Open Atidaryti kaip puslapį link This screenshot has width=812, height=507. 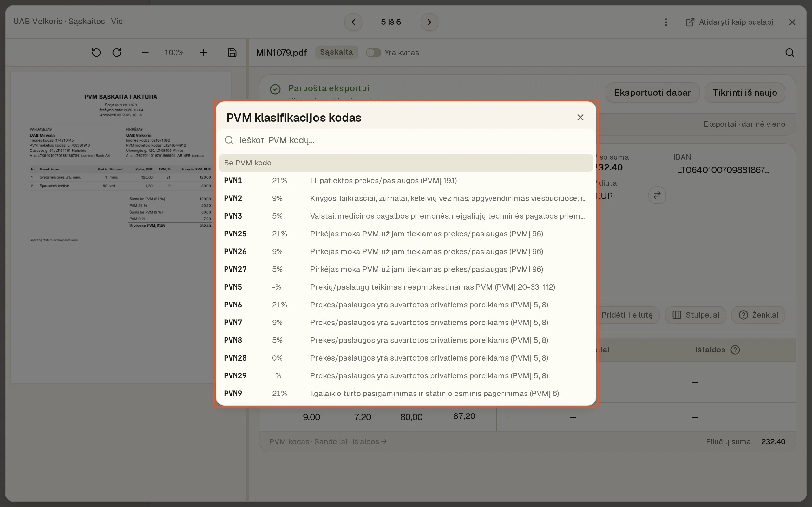(x=729, y=22)
